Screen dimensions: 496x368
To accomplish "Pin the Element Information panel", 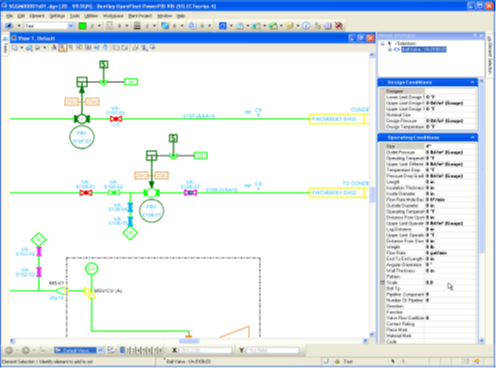I will click(x=475, y=35).
